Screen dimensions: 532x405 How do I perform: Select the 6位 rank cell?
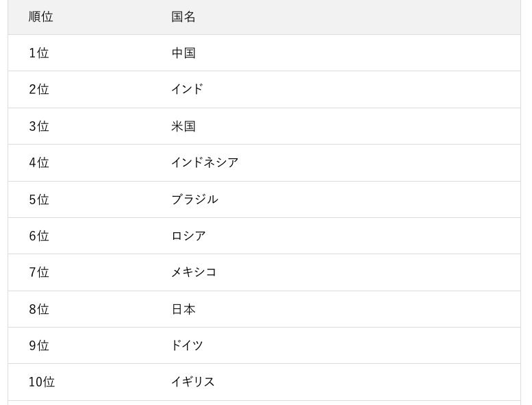(x=39, y=236)
